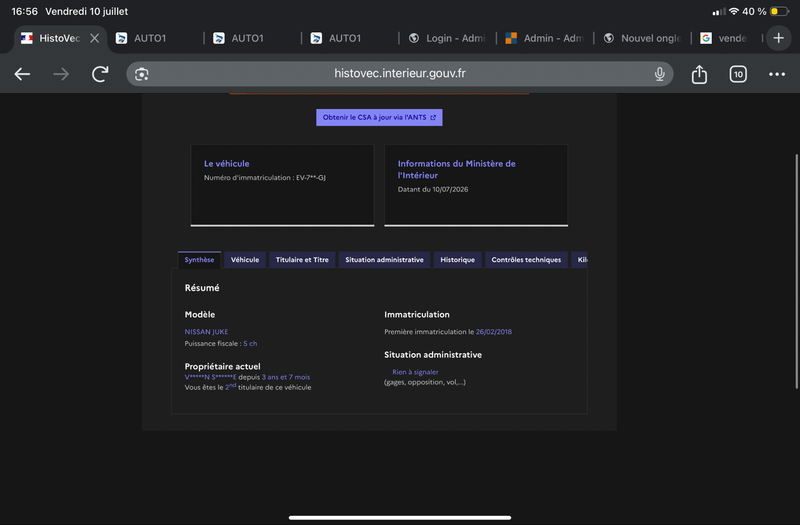
Task: Click the histovec.interieur.gouv.fr address field
Action: coord(399,74)
